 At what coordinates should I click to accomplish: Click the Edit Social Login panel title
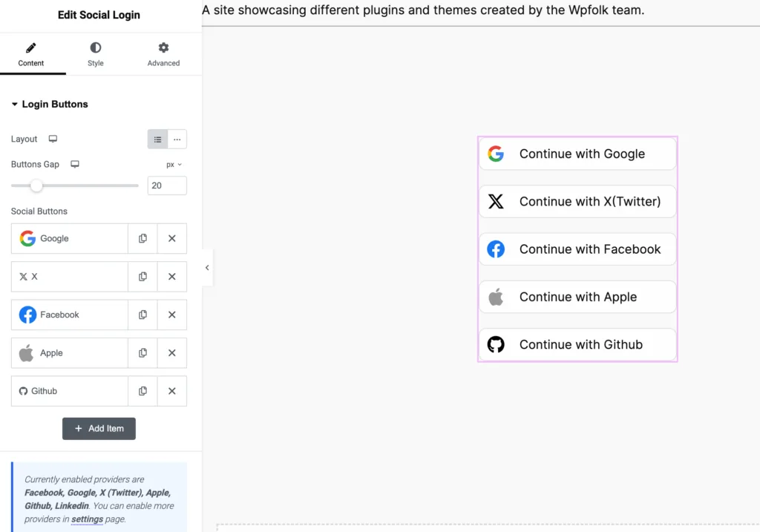99,15
